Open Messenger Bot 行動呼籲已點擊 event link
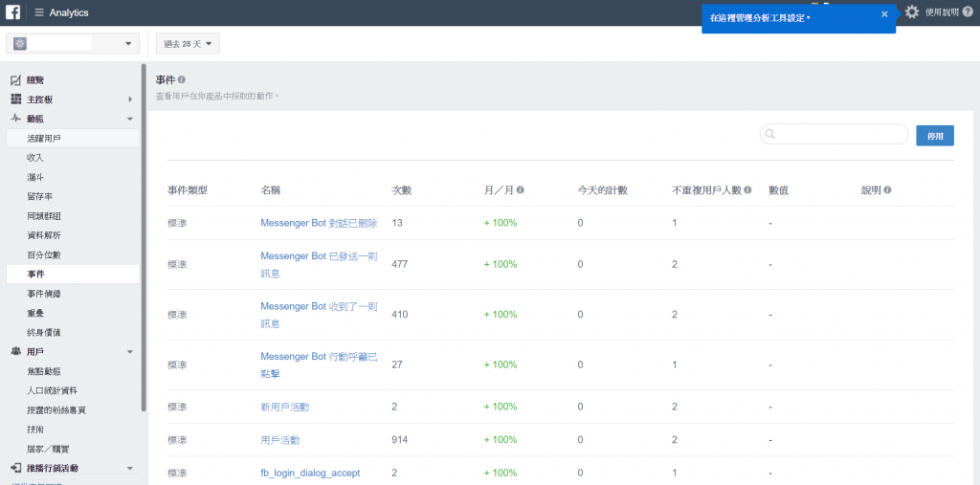Viewport: 980px width, 485px height. click(x=319, y=365)
